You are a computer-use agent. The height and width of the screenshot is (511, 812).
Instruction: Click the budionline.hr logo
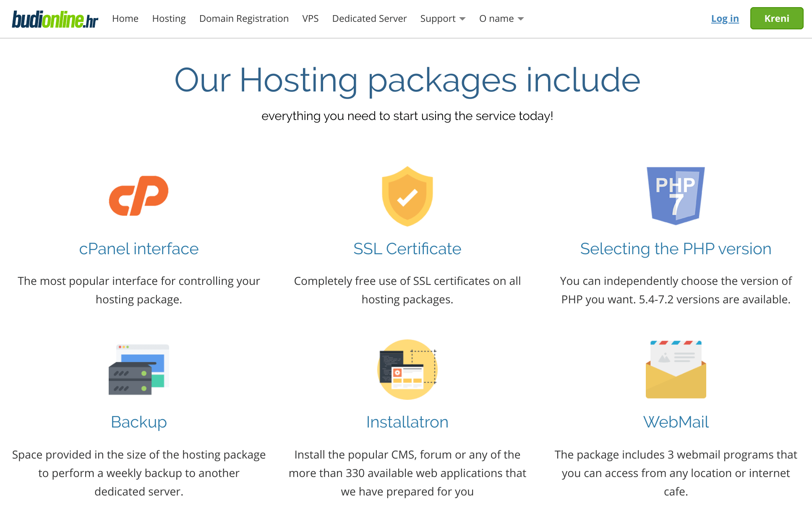click(55, 18)
